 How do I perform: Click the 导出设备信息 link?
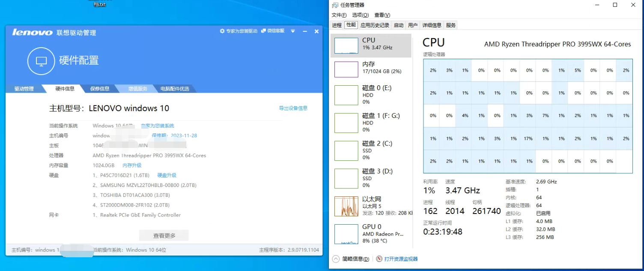(293, 108)
